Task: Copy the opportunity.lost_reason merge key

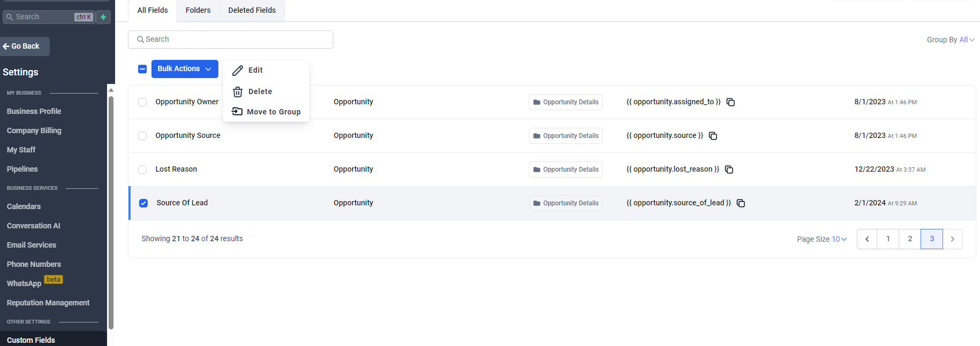Action: pyautogui.click(x=729, y=170)
